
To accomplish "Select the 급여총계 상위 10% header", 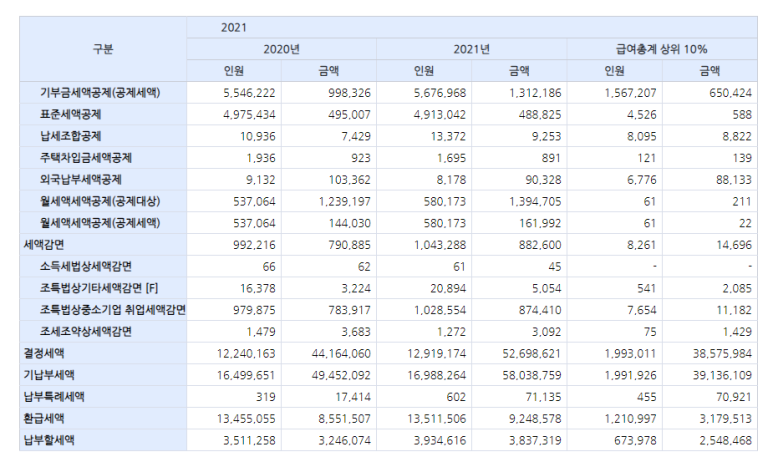I will click(x=662, y=49).
